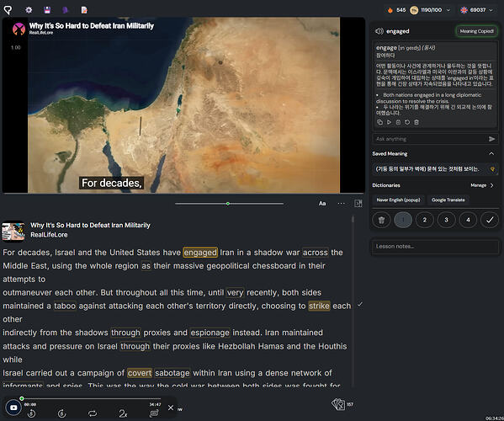
Task: Open the app logo menu at top-left
Action: pyautogui.click(x=8, y=10)
